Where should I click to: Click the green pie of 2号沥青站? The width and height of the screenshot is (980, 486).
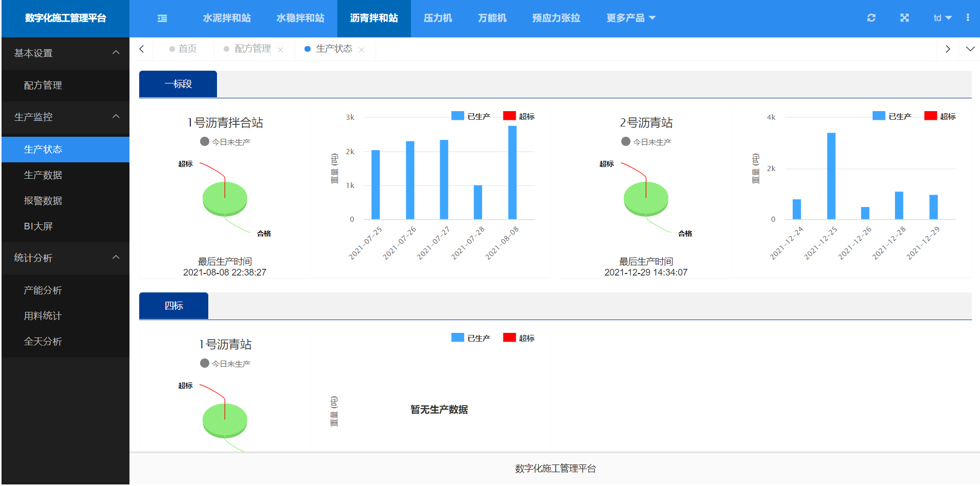click(646, 199)
